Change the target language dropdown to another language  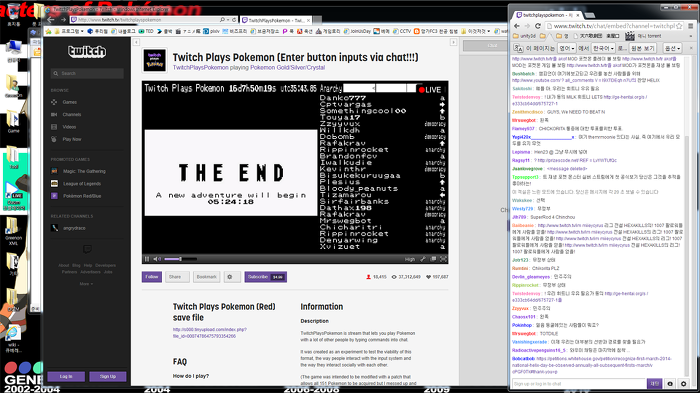[x=604, y=48]
